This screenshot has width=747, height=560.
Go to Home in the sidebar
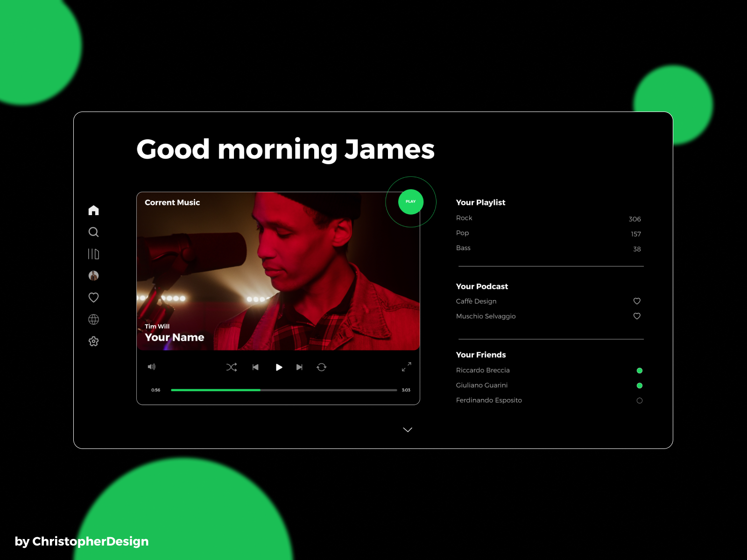[x=93, y=210]
